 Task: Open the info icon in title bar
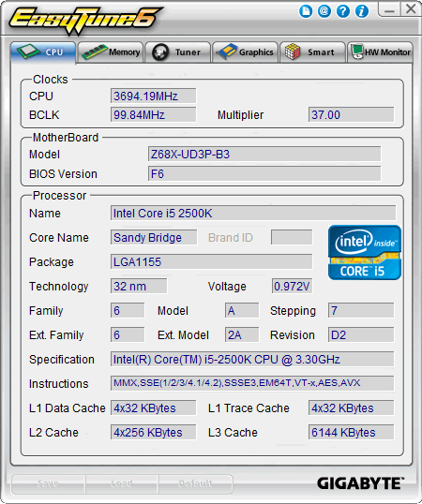[x=362, y=11]
